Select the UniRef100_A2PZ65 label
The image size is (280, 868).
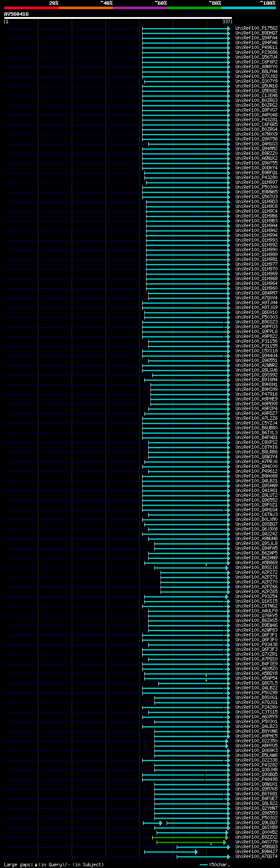[x=256, y=591]
